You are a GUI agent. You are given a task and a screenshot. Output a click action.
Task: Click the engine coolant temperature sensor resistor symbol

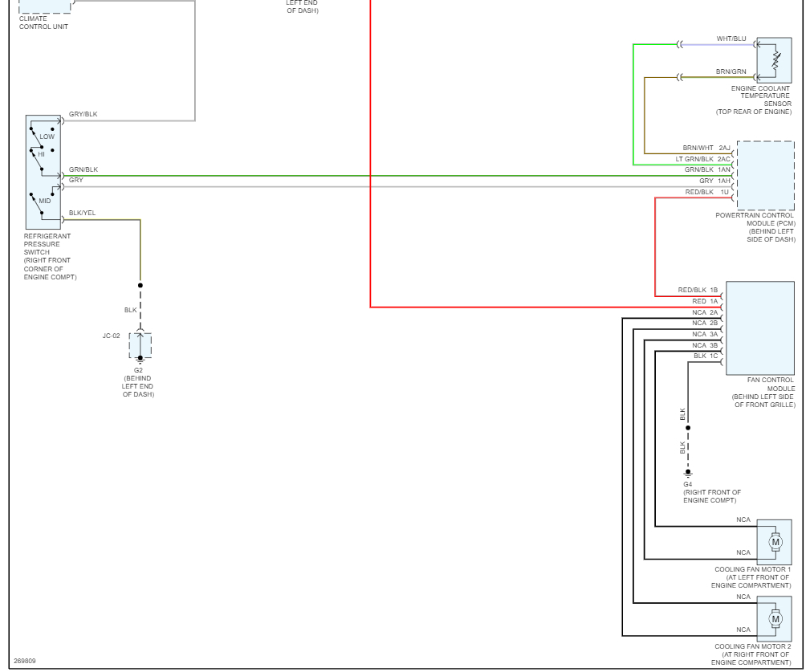coord(775,61)
